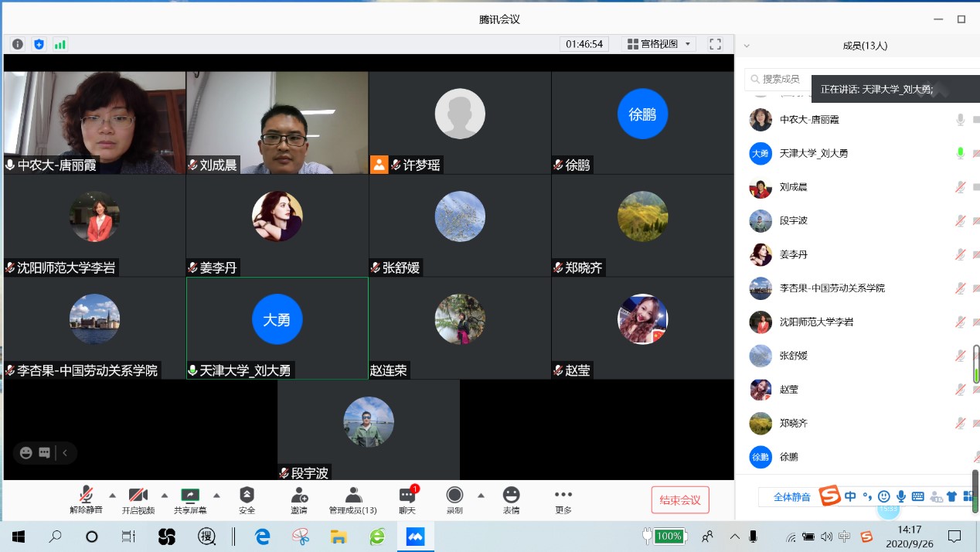Image resolution: width=980 pixels, height=552 pixels.
Task: Unmute microphone with 解除静音
Action: [86, 500]
